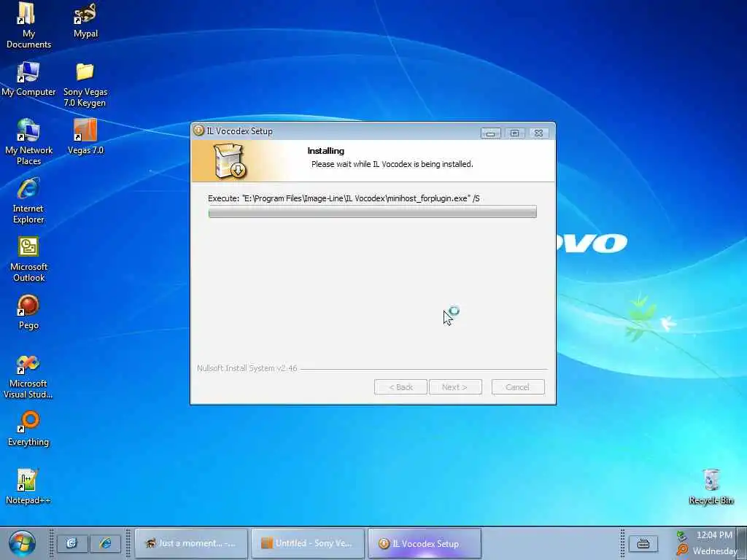Click the Execute minihost_forplugin.exe status text
The image size is (747, 560).
pyautogui.click(x=344, y=198)
